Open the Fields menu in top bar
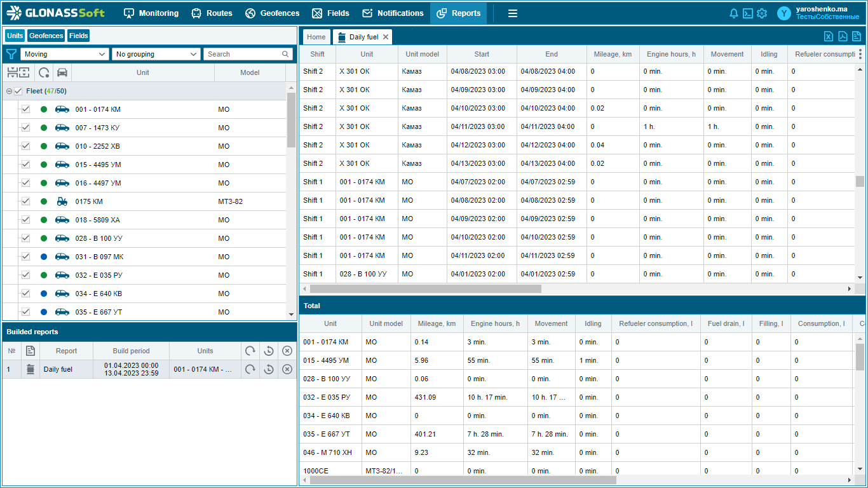868x488 pixels. click(x=330, y=13)
